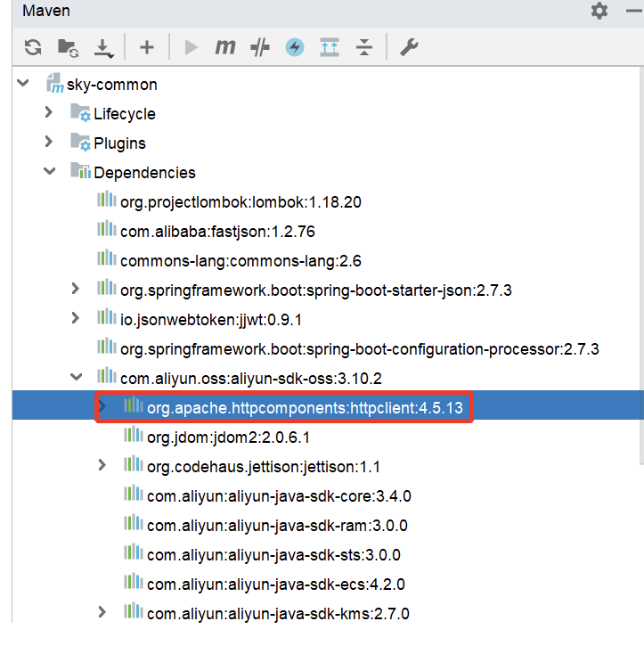
Task: Select commons-lang:commons-lang:2.6
Action: (240, 261)
